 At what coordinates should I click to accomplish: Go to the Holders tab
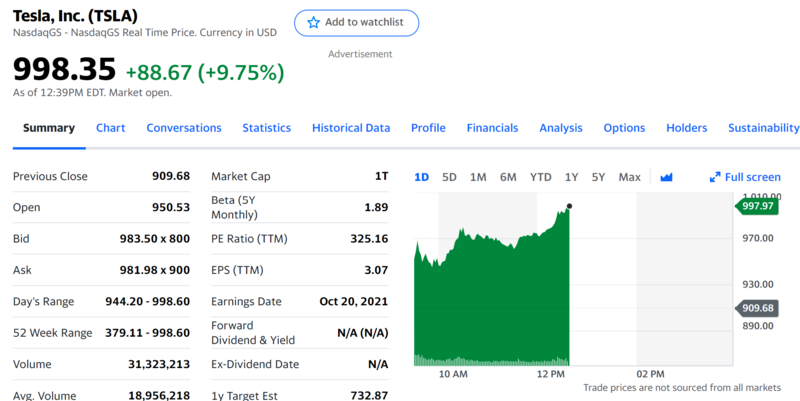(687, 128)
